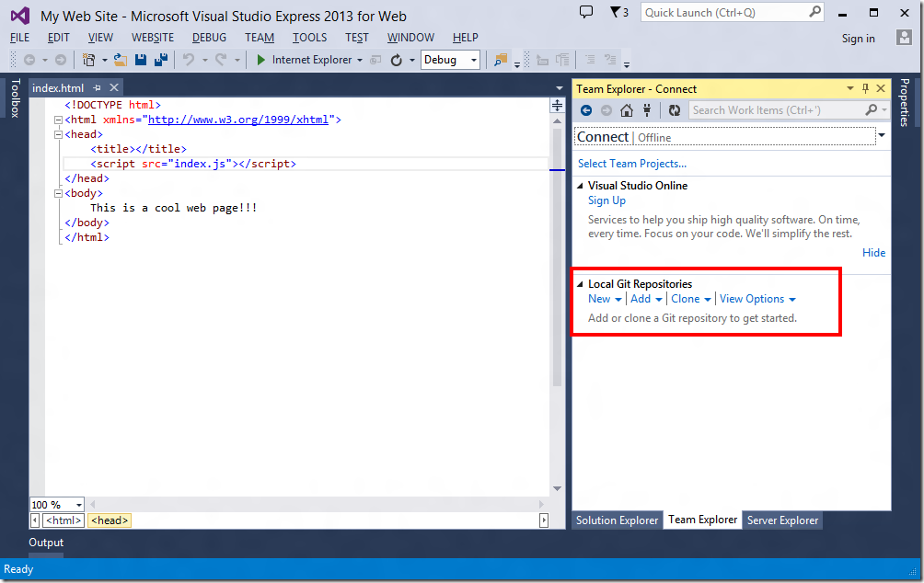Open the HELP menu
This screenshot has height=583, width=924.
465,38
